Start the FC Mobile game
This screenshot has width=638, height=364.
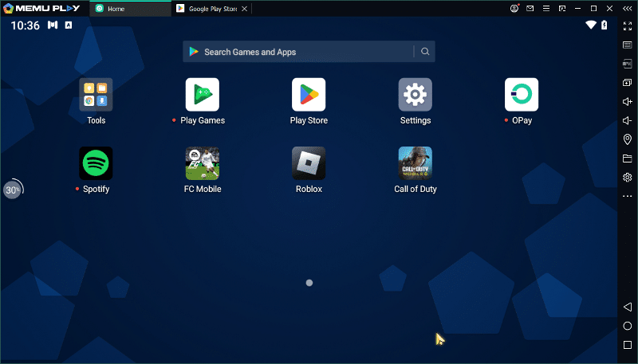point(203,163)
